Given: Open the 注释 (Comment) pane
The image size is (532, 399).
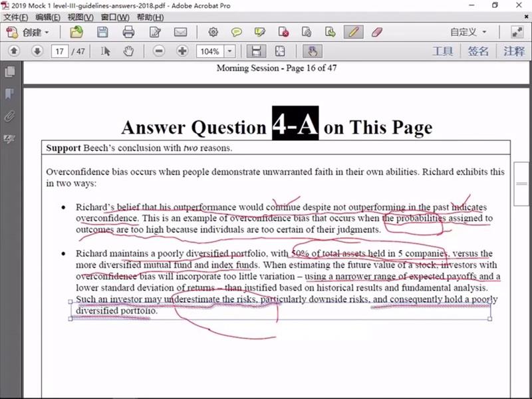Looking at the screenshot, I should click(x=514, y=51).
